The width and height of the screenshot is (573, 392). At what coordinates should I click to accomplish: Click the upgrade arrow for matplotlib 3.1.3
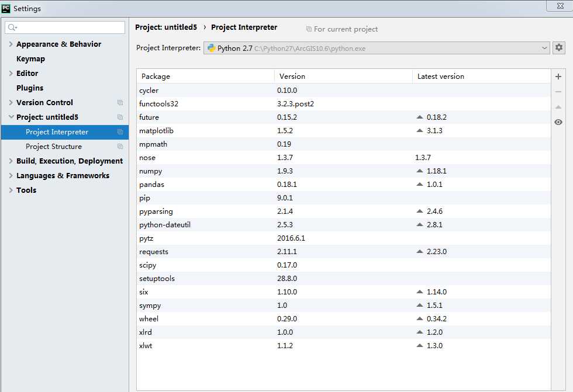(x=420, y=131)
